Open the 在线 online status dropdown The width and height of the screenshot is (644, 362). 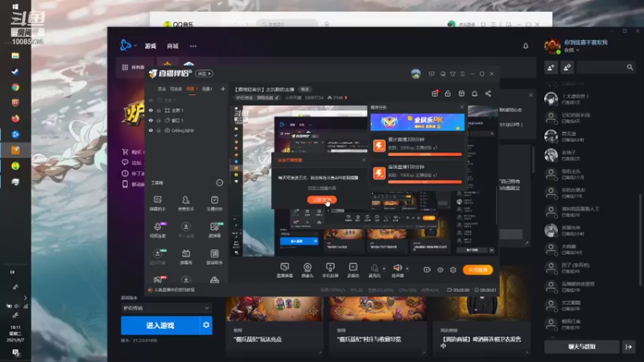(x=572, y=50)
